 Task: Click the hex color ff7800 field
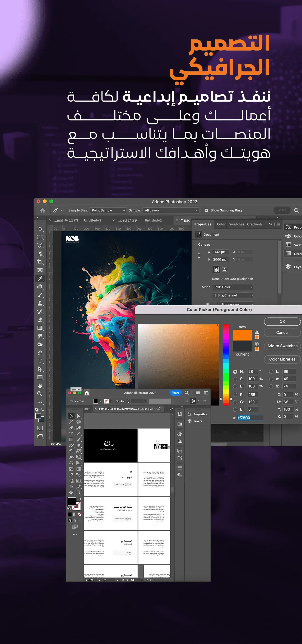point(250,418)
